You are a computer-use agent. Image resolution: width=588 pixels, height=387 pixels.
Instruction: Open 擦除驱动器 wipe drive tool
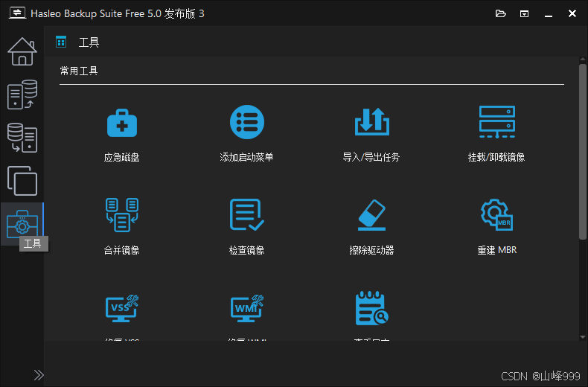click(371, 215)
